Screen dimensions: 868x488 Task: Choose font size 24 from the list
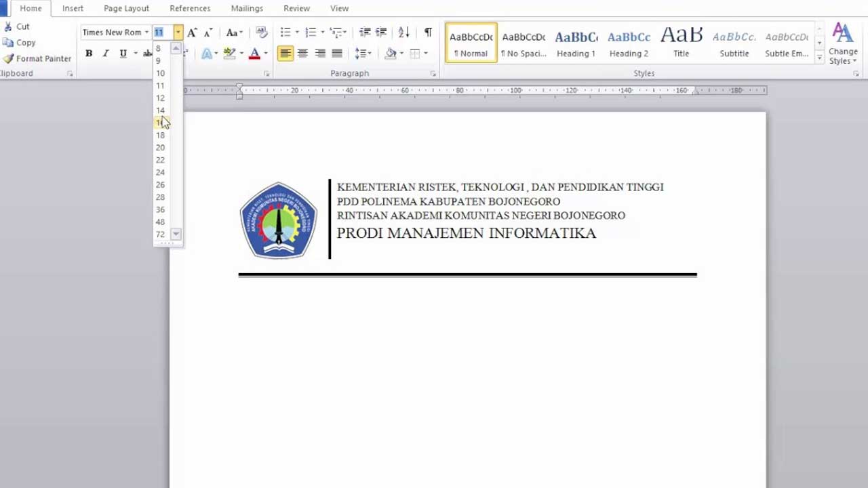tap(160, 172)
